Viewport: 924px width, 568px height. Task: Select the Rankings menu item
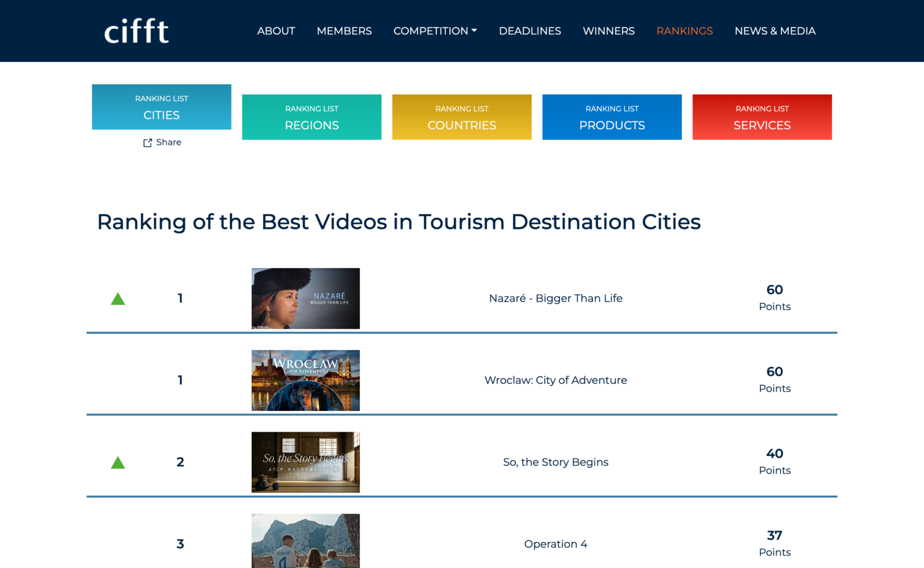tap(684, 31)
